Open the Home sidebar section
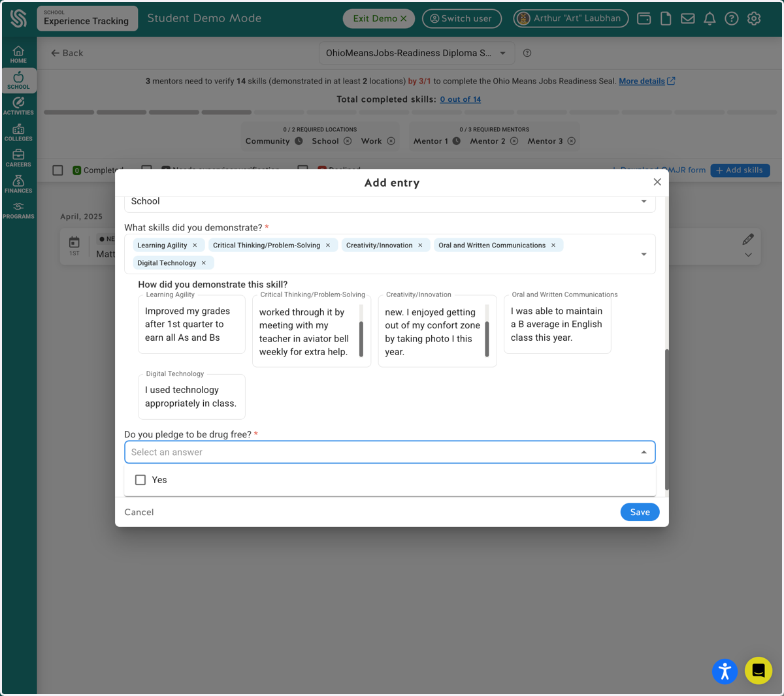The width and height of the screenshot is (784, 696). (x=18, y=54)
